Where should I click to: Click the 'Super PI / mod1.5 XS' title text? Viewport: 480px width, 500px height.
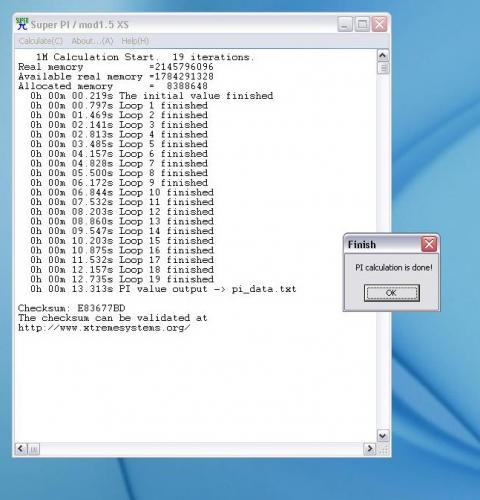tap(80, 25)
